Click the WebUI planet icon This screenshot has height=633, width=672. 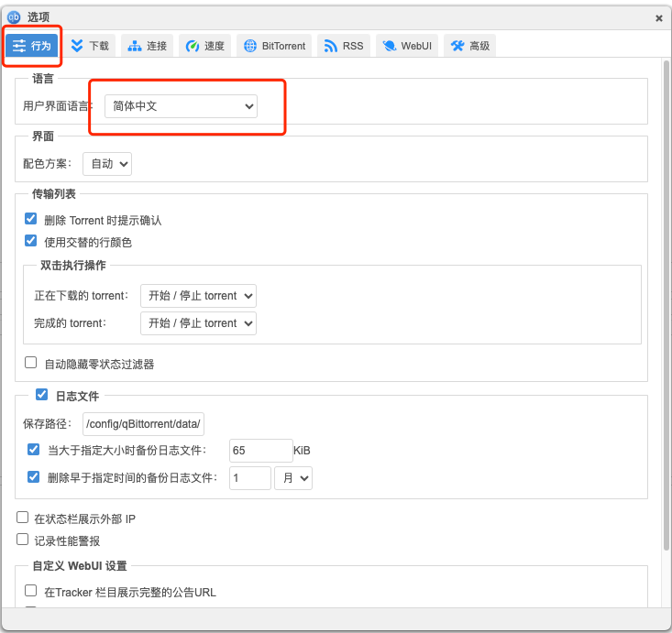tap(389, 46)
